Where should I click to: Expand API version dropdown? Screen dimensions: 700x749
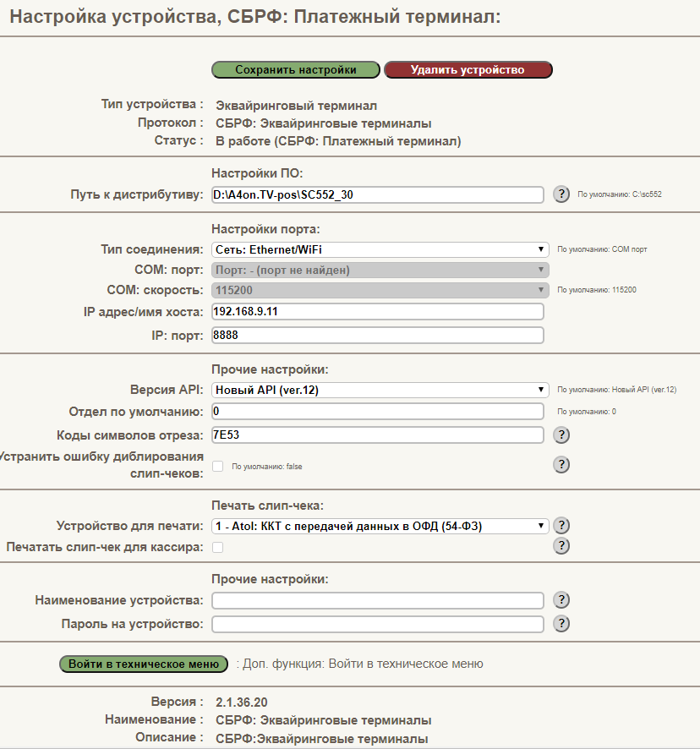click(x=380, y=390)
